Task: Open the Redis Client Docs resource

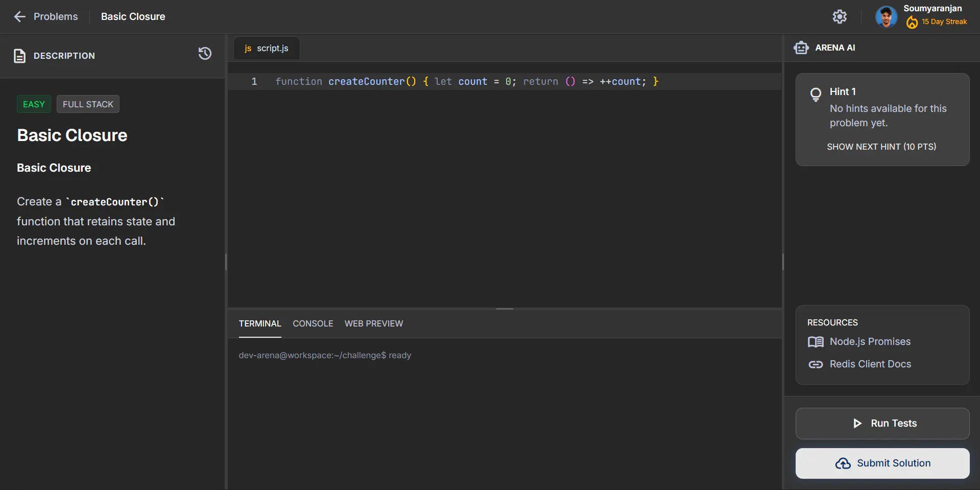Action: coord(870,364)
